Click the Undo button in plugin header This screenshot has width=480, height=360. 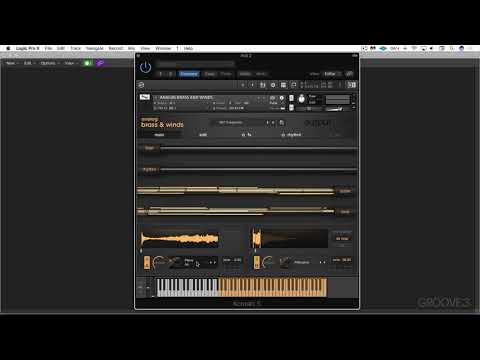(245, 74)
